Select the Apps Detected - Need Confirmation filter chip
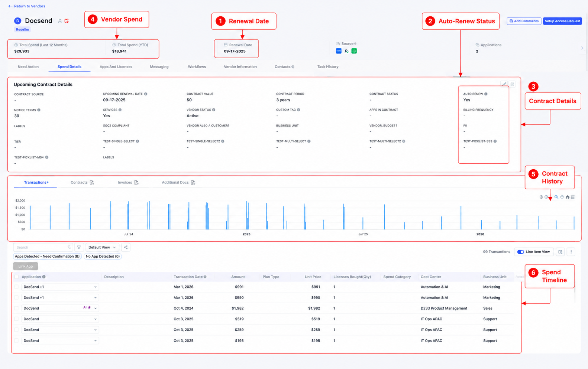 pyautogui.click(x=47, y=257)
